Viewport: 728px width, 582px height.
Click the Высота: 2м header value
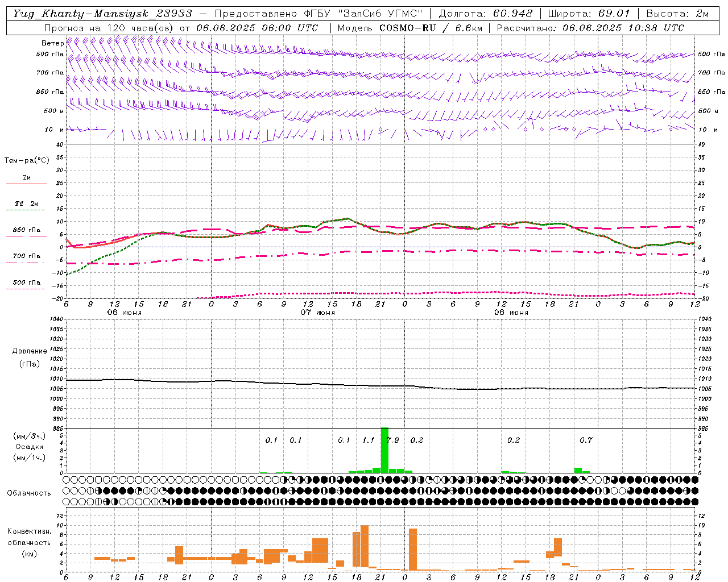point(677,14)
